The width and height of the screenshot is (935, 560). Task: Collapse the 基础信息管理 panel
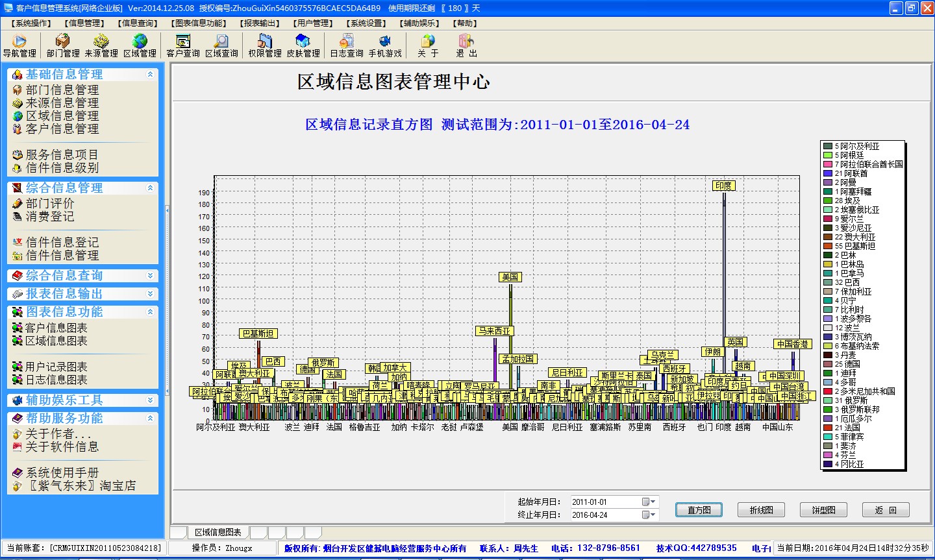coord(150,75)
